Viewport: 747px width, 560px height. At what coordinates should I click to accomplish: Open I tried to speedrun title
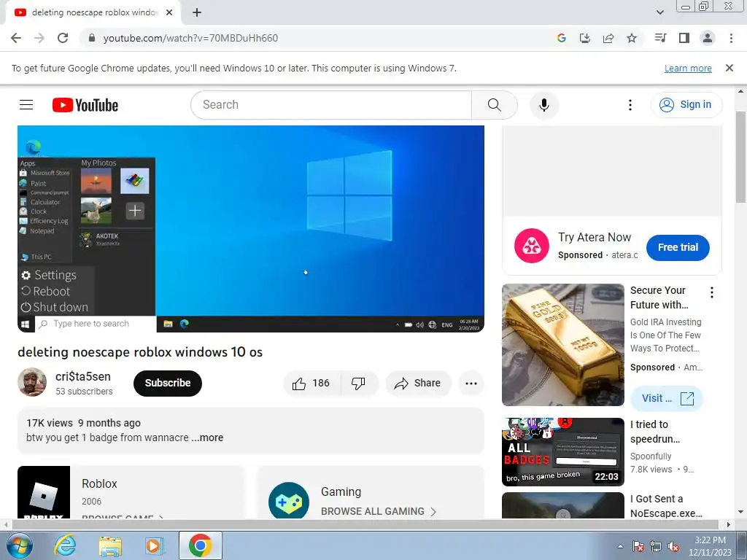[x=655, y=432]
